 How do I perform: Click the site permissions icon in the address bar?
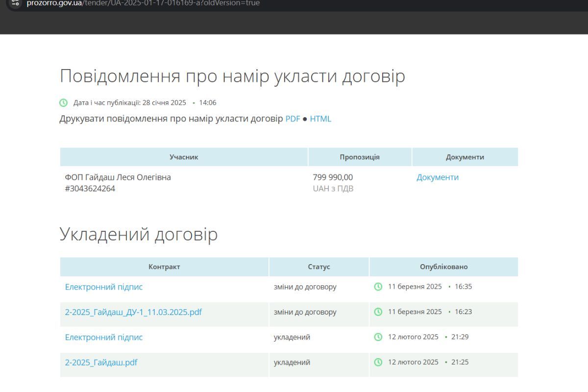16,3
